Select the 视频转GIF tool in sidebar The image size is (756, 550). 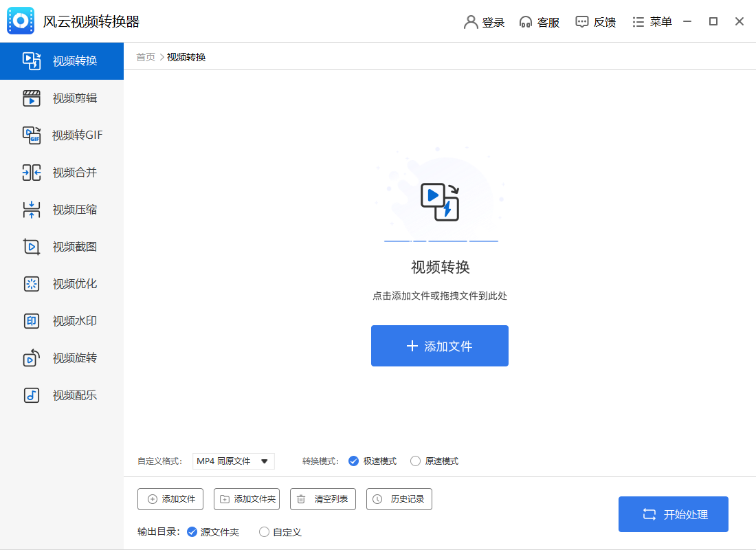click(x=60, y=135)
